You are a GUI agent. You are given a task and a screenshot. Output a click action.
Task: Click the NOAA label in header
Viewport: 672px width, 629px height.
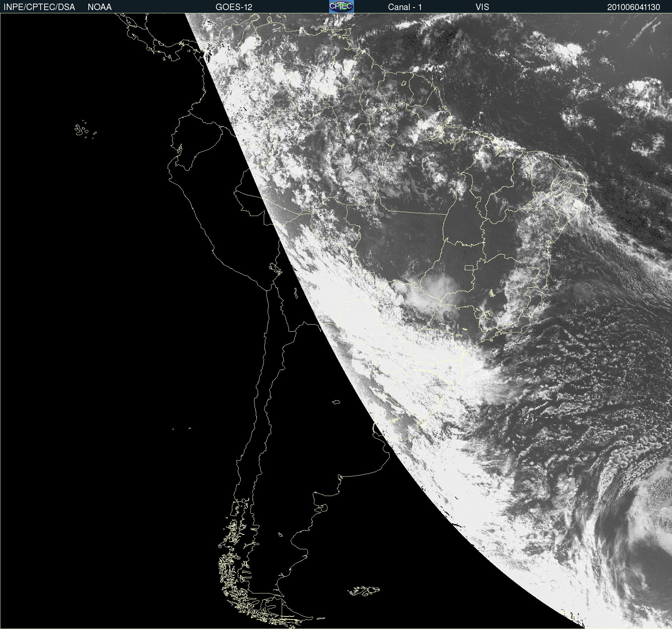click(100, 7)
